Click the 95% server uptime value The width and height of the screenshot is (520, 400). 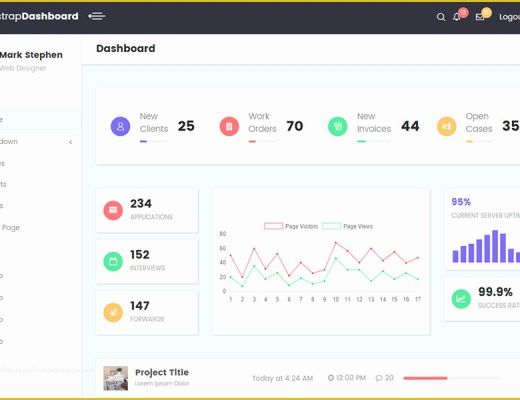[x=461, y=202]
